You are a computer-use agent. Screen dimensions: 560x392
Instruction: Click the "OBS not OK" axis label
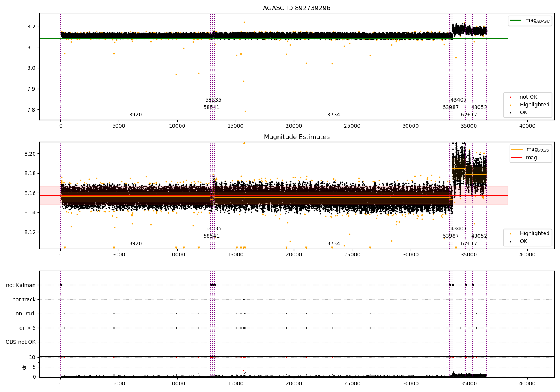tap(21, 342)
